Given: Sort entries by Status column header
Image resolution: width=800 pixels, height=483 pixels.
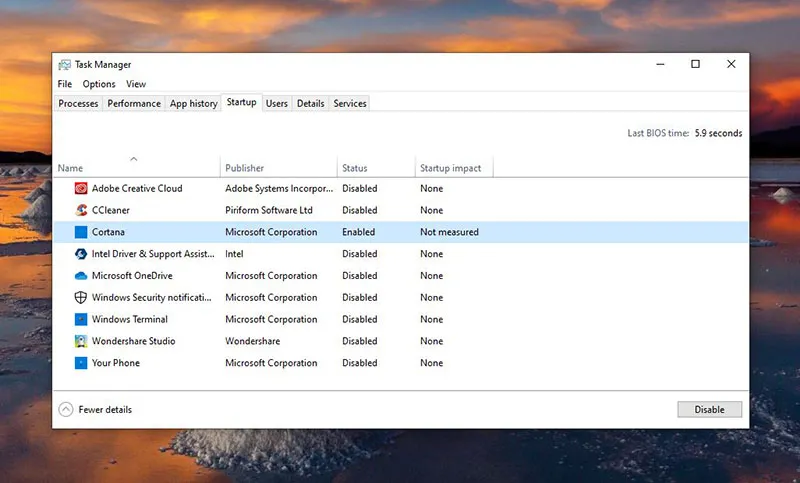Looking at the screenshot, I should 355,168.
